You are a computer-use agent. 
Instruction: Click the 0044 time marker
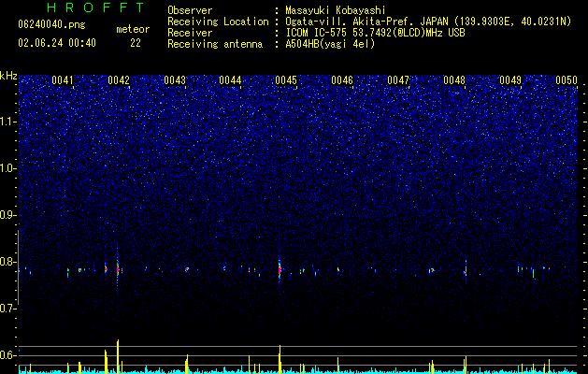click(x=230, y=80)
